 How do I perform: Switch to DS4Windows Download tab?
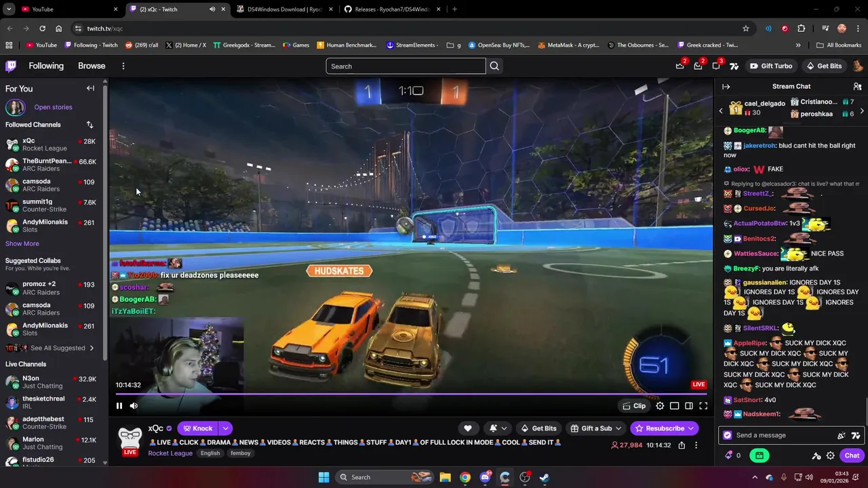coord(285,9)
